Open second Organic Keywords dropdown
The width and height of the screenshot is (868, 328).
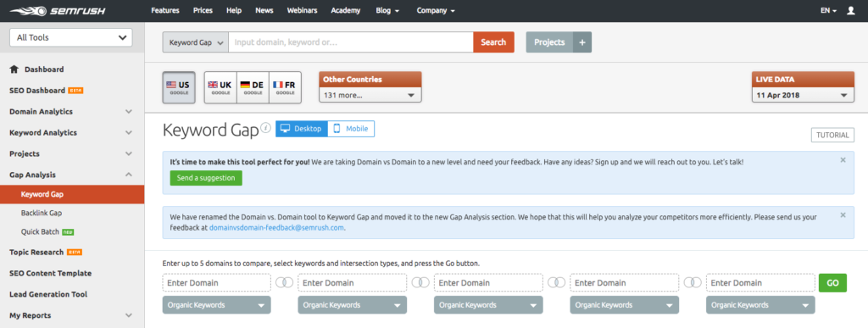point(352,305)
